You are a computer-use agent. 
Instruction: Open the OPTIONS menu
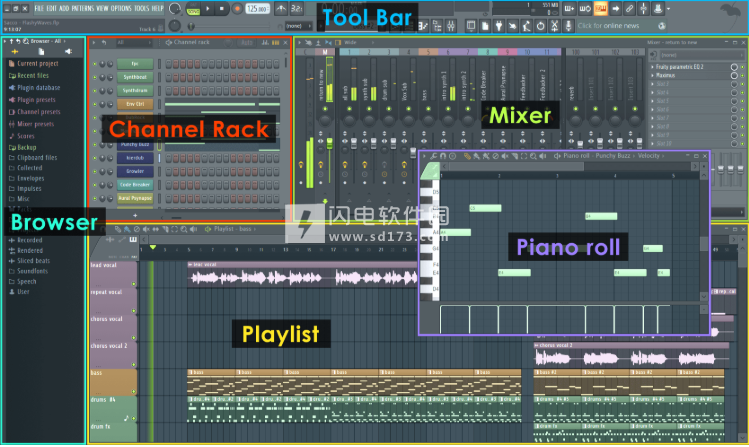tap(121, 8)
